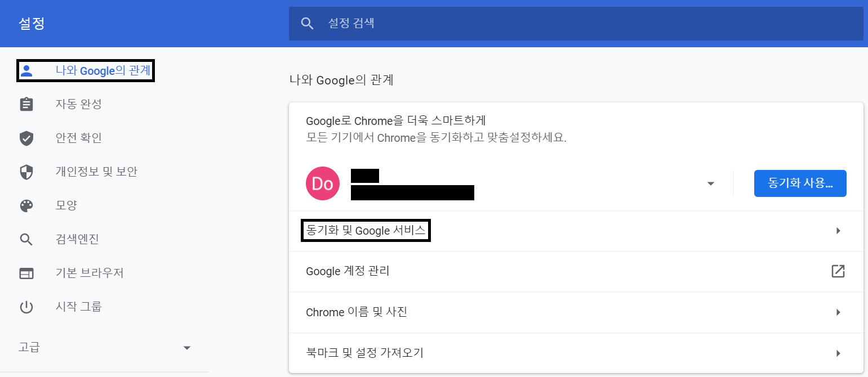The width and height of the screenshot is (868, 377).
Task: Click the 설정 title in the header
Action: [32, 24]
